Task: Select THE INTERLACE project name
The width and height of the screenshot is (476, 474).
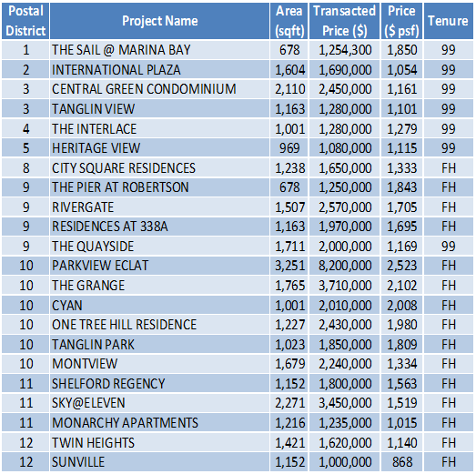Action: click(159, 128)
